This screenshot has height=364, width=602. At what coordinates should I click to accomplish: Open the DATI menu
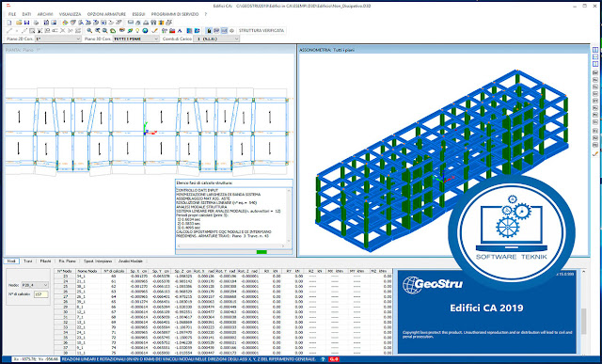pyautogui.click(x=26, y=14)
